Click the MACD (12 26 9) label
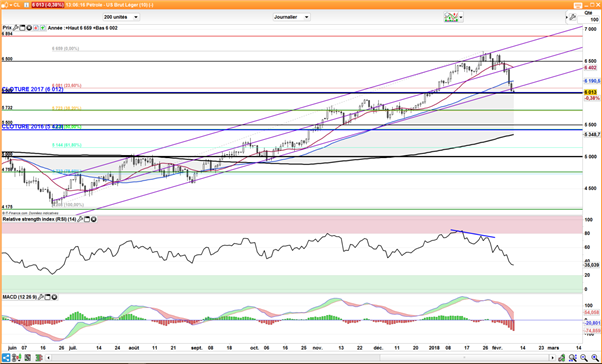This screenshot has width=602, height=364. click(x=20, y=297)
